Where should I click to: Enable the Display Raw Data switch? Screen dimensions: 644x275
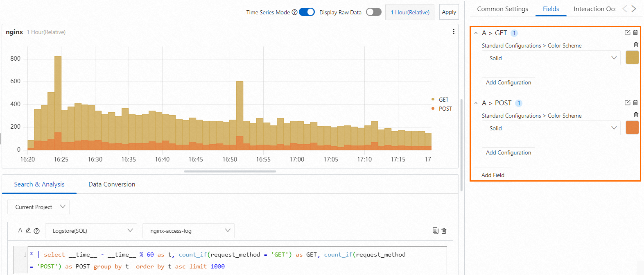coord(374,12)
